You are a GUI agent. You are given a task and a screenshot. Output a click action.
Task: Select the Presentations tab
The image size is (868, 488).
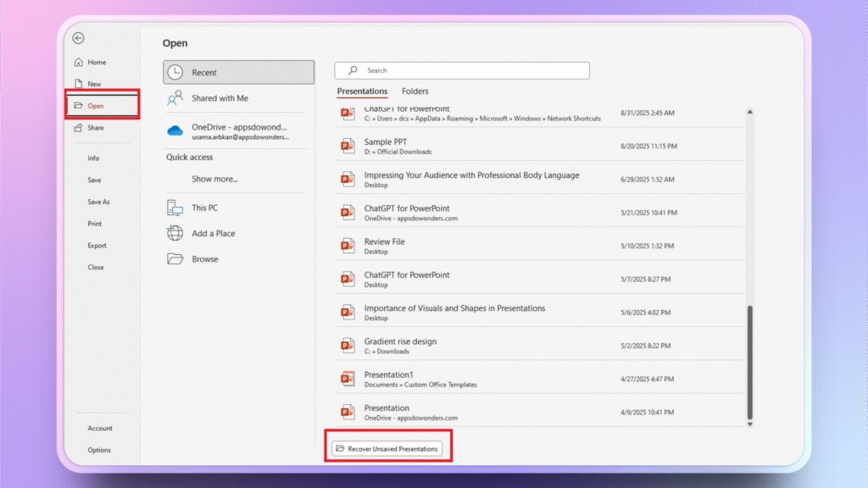pyautogui.click(x=362, y=91)
